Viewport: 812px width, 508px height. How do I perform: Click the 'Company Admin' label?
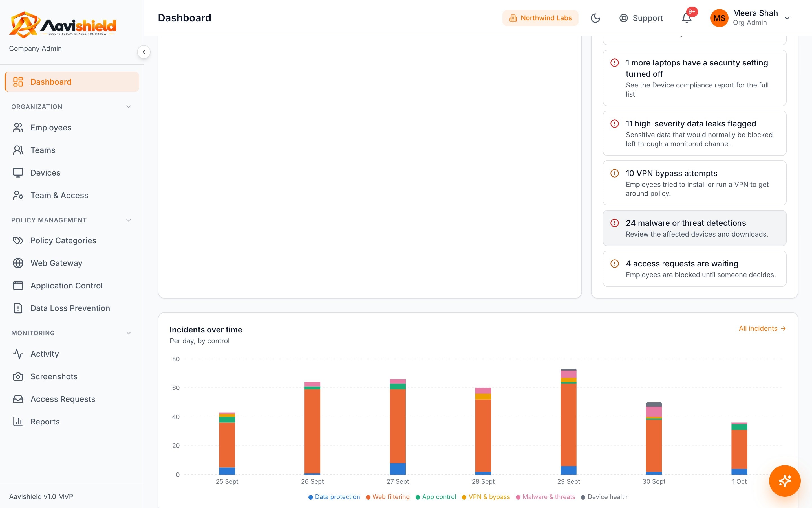pos(35,48)
